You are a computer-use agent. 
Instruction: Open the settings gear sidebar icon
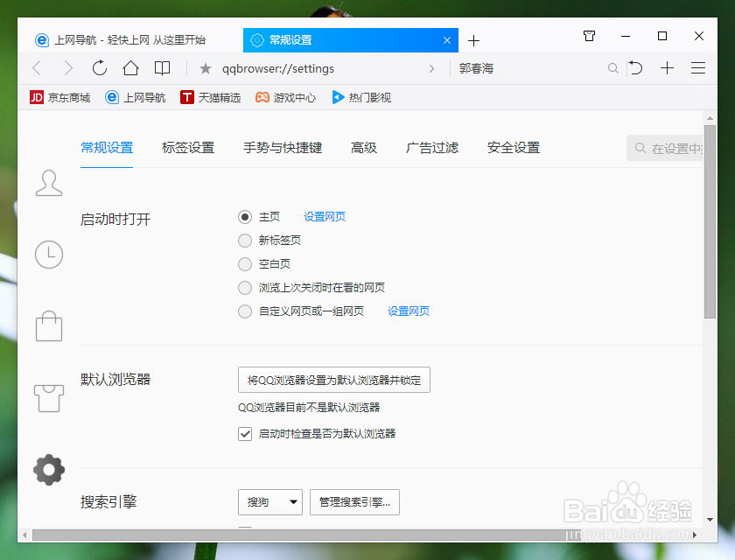tap(49, 470)
